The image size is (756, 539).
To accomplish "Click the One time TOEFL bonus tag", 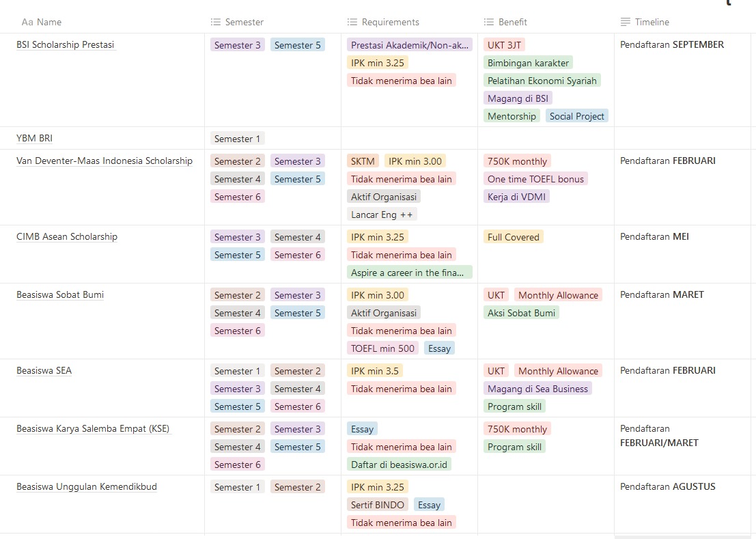I will pyautogui.click(x=535, y=180).
